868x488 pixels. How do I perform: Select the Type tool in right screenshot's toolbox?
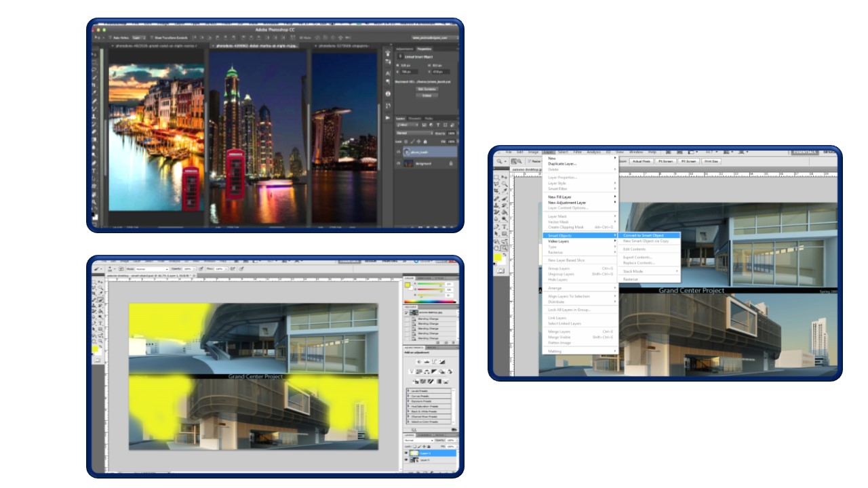tap(505, 226)
